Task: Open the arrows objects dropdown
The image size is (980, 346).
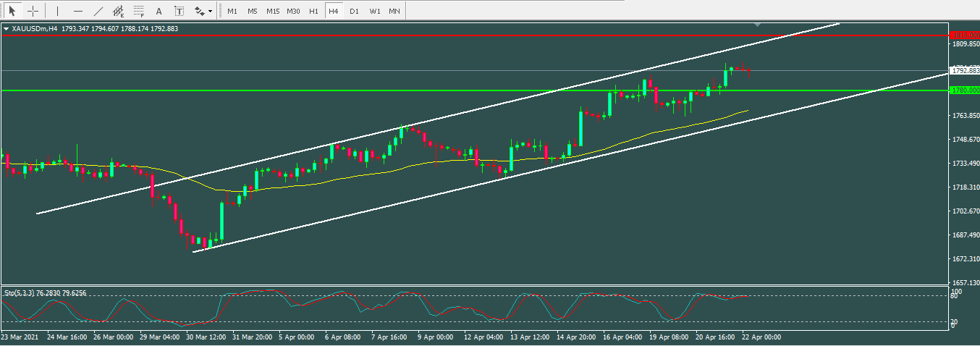Action: coord(203,11)
